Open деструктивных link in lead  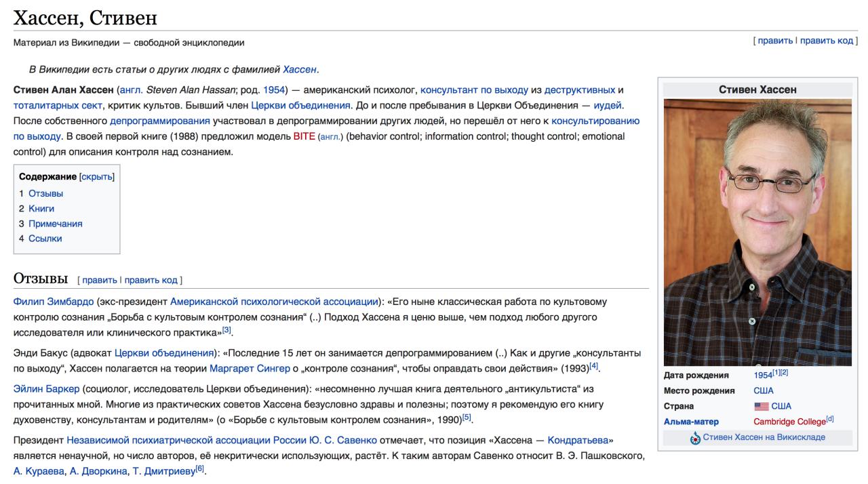(x=580, y=89)
